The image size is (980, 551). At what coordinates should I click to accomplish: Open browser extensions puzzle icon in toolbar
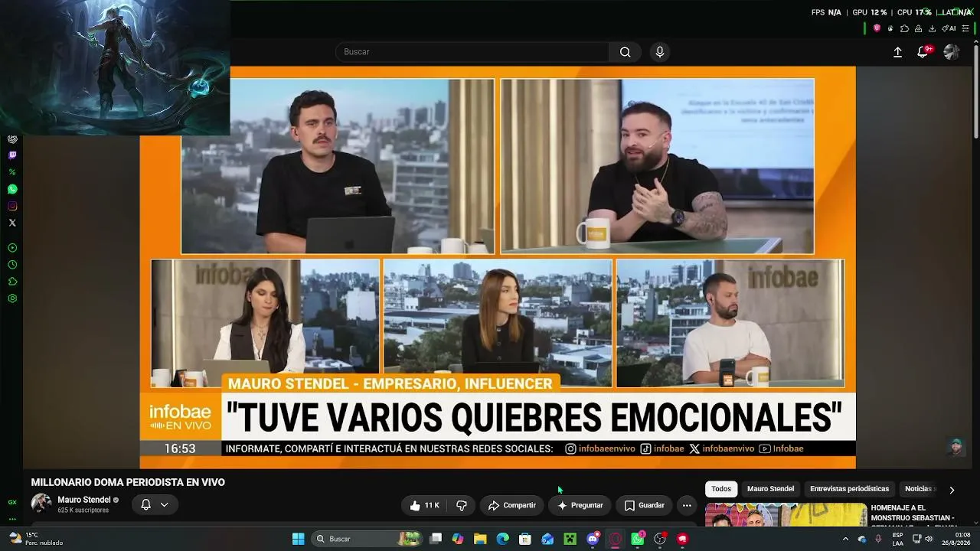[905, 28]
